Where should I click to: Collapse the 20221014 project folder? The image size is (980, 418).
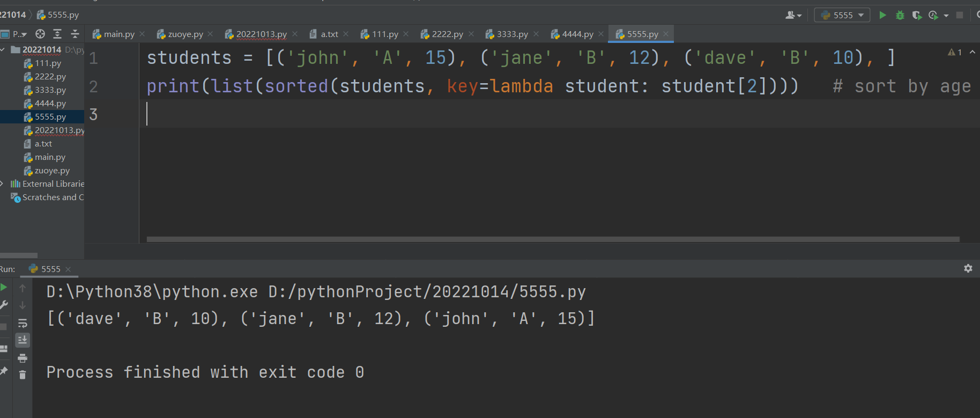[3, 50]
